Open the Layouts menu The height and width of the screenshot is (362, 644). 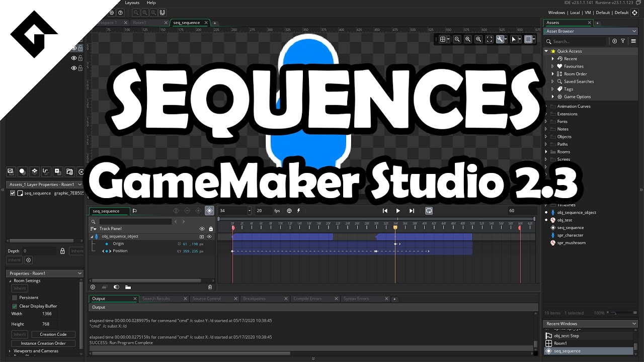click(x=132, y=3)
